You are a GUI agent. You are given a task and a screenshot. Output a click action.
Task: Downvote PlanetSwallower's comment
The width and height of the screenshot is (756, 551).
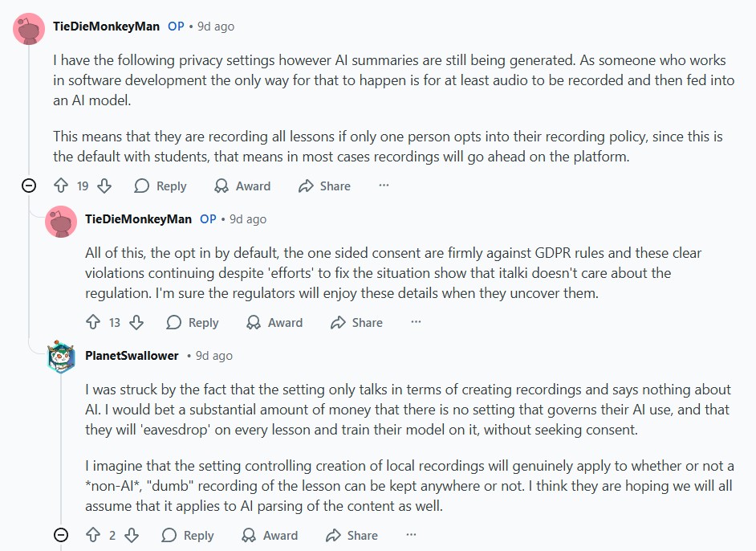pos(132,535)
